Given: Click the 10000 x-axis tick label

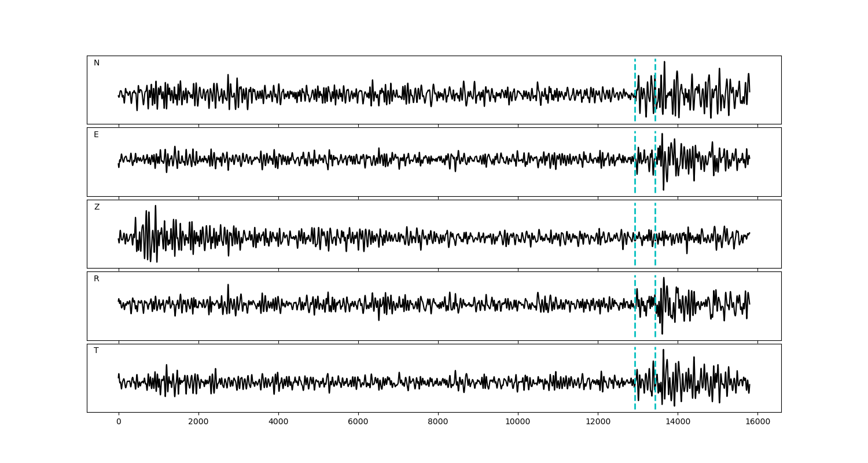Looking at the screenshot, I should (x=518, y=422).
